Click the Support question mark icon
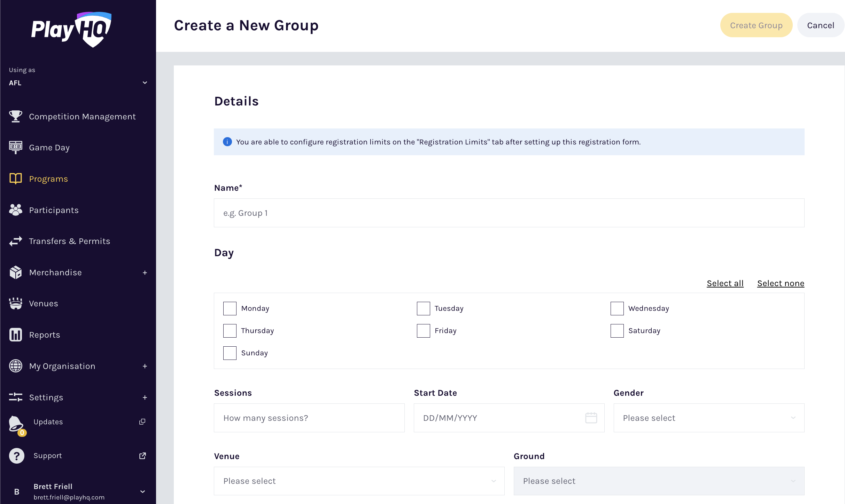Image resolution: width=845 pixels, height=504 pixels. tap(16, 456)
